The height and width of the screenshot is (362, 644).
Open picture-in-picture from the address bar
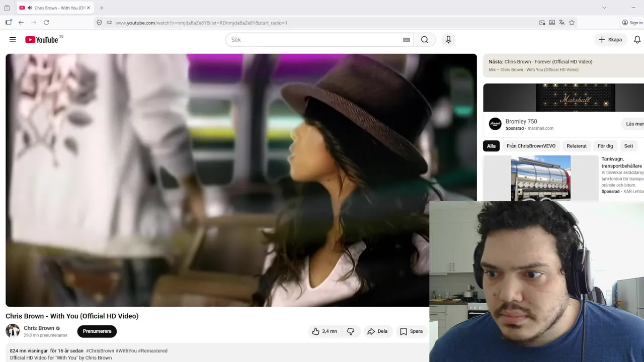pyautogui.click(x=542, y=23)
